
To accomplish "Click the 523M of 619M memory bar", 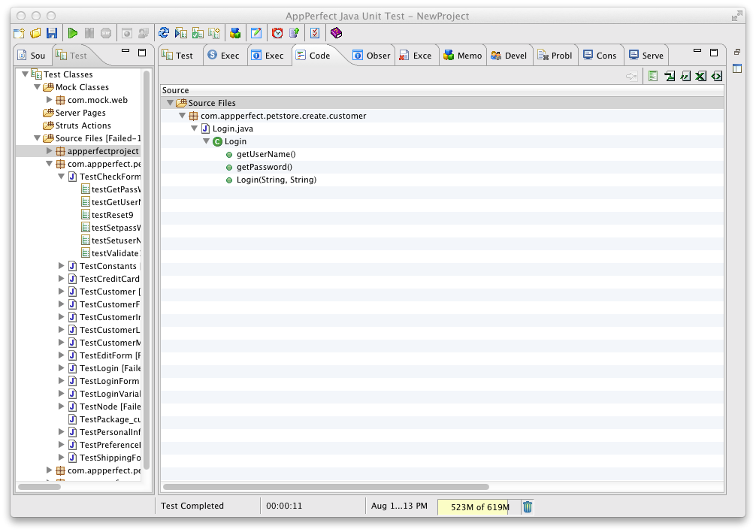I will point(479,507).
